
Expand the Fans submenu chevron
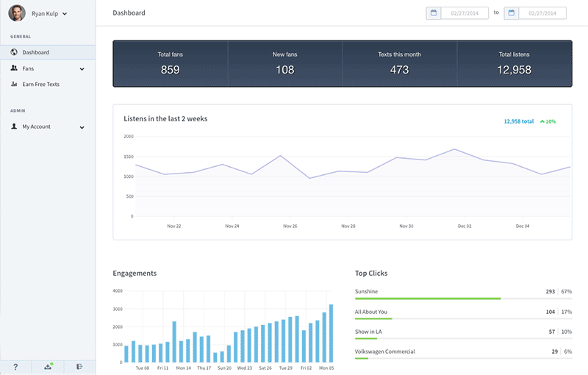[82, 69]
